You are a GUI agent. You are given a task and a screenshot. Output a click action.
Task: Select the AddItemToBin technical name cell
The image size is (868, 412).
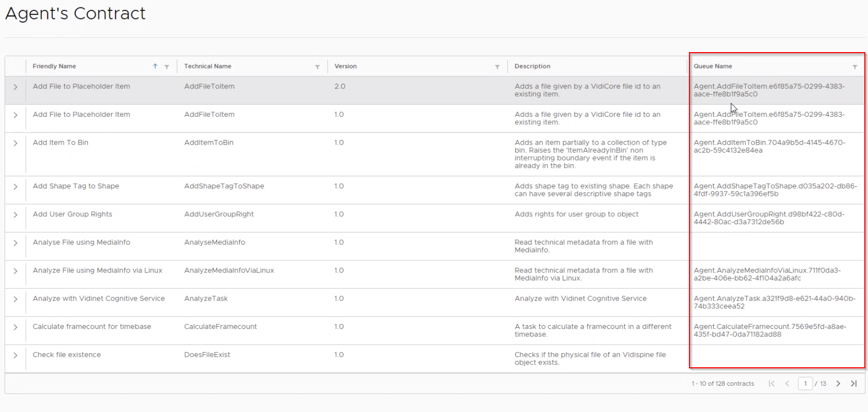[209, 143]
